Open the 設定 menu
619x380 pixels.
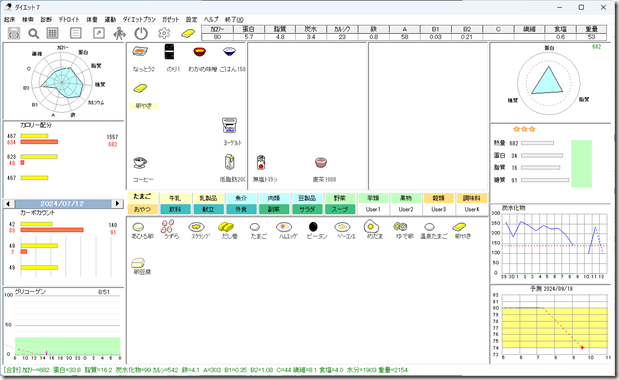click(x=191, y=19)
